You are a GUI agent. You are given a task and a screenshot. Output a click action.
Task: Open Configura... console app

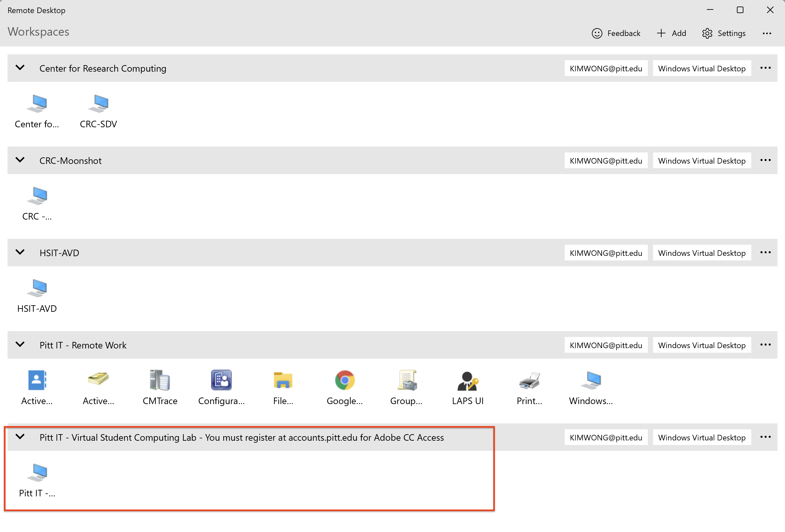pos(221,388)
